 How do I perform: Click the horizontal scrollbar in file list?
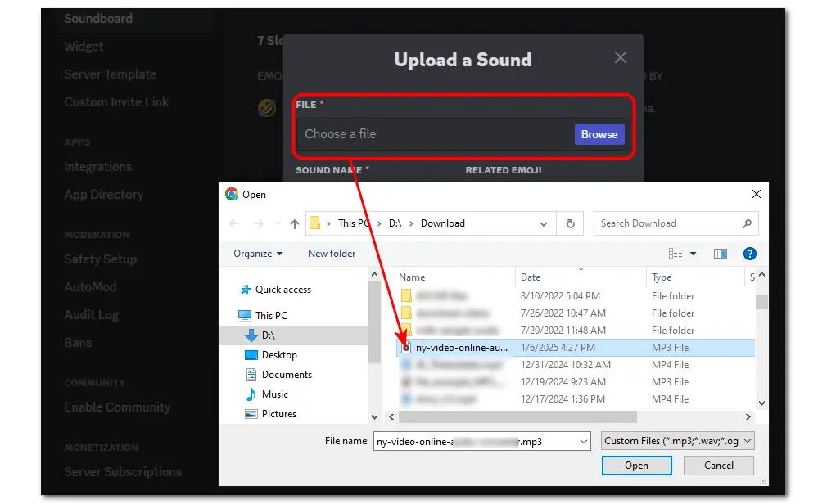pyautogui.click(x=517, y=417)
